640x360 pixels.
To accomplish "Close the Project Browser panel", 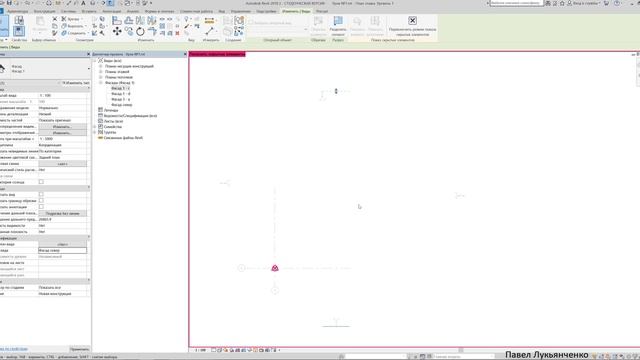I will pos(185,54).
